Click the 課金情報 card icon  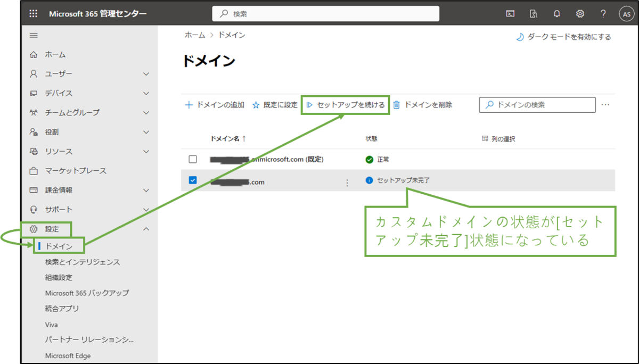pyautogui.click(x=34, y=190)
